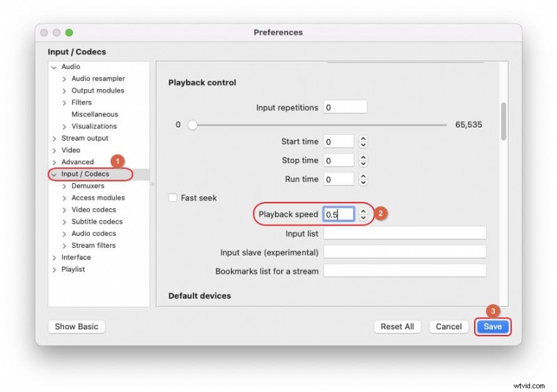Select Audio in the tree
The width and height of the screenshot is (557, 392).
[71, 66]
